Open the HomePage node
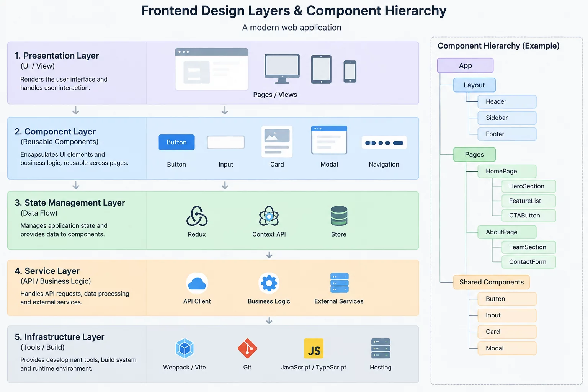 pos(507,171)
